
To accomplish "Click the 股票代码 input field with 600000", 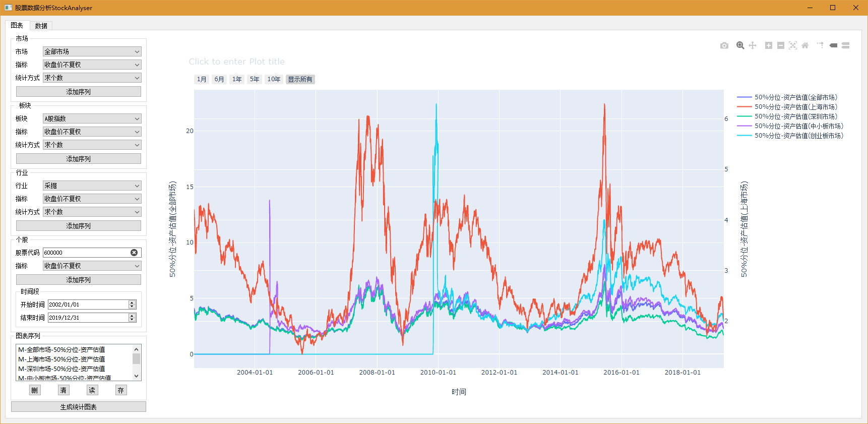I will 86,253.
